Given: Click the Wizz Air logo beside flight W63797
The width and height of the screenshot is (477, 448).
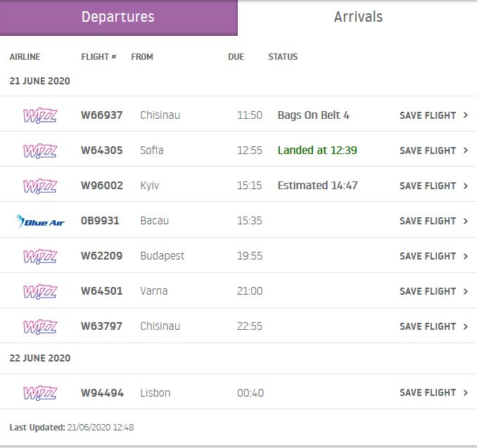Looking at the screenshot, I should (40, 326).
